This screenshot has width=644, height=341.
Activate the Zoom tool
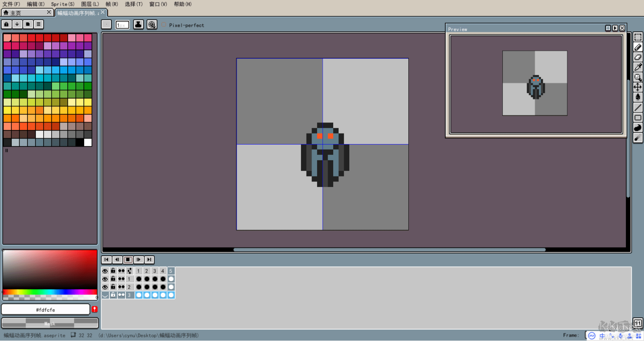pyautogui.click(x=638, y=77)
